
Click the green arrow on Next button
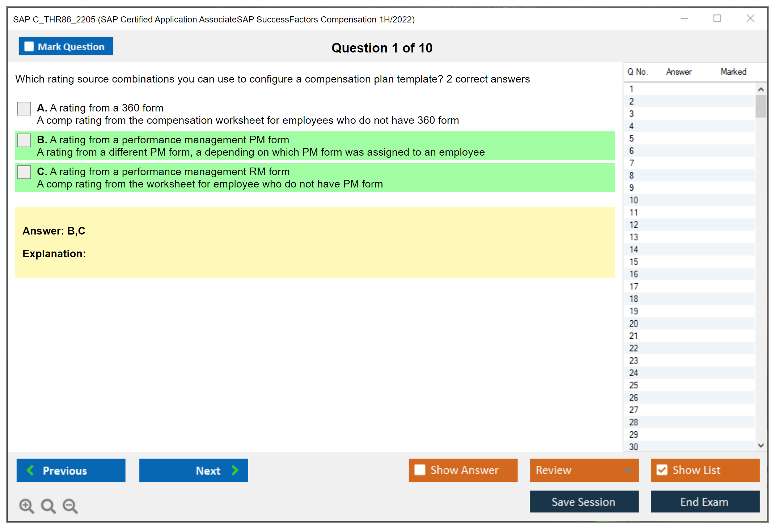(x=235, y=470)
